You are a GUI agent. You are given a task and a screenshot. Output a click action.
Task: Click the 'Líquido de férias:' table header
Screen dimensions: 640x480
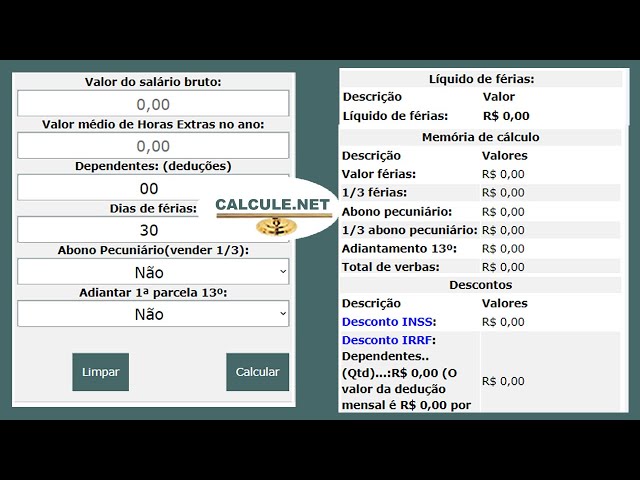coord(481,79)
